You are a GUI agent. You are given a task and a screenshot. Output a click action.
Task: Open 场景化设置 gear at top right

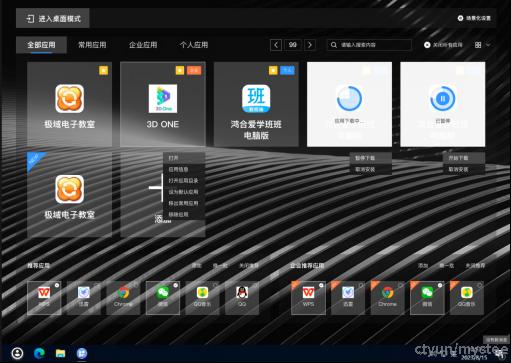click(x=460, y=18)
